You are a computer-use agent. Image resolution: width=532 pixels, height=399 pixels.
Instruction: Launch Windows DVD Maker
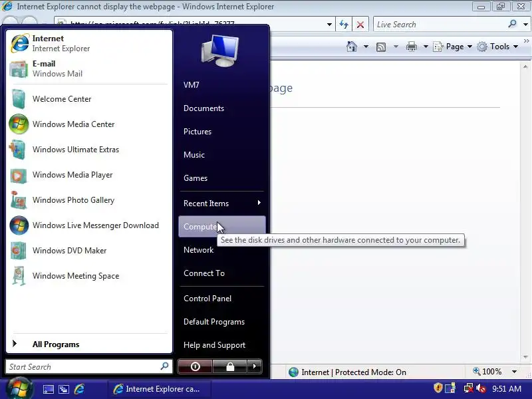[x=89, y=251]
